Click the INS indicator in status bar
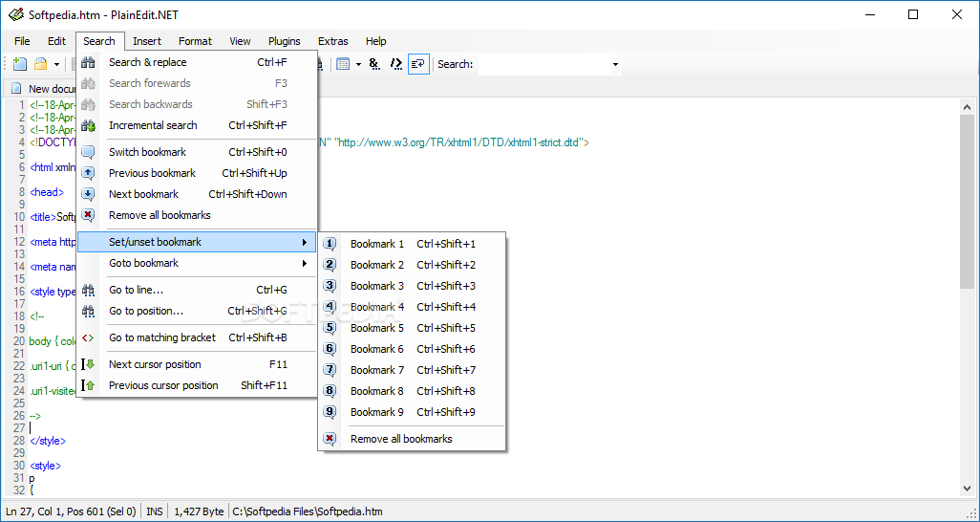The height and width of the screenshot is (522, 980). pyautogui.click(x=155, y=511)
